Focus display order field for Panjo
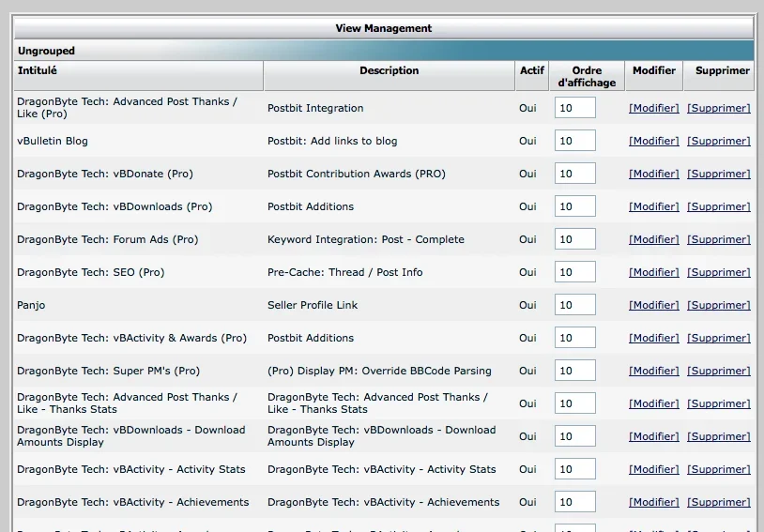Image resolution: width=764 pixels, height=532 pixels. [575, 305]
